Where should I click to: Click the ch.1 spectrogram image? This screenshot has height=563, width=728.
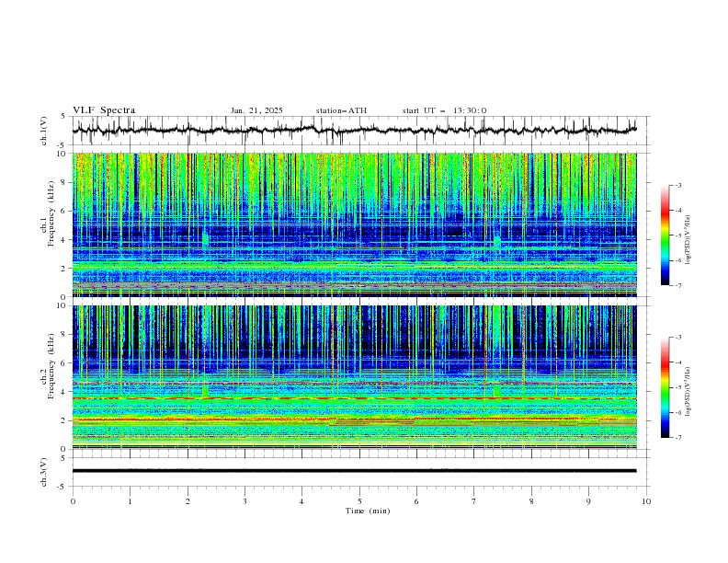click(x=354, y=224)
